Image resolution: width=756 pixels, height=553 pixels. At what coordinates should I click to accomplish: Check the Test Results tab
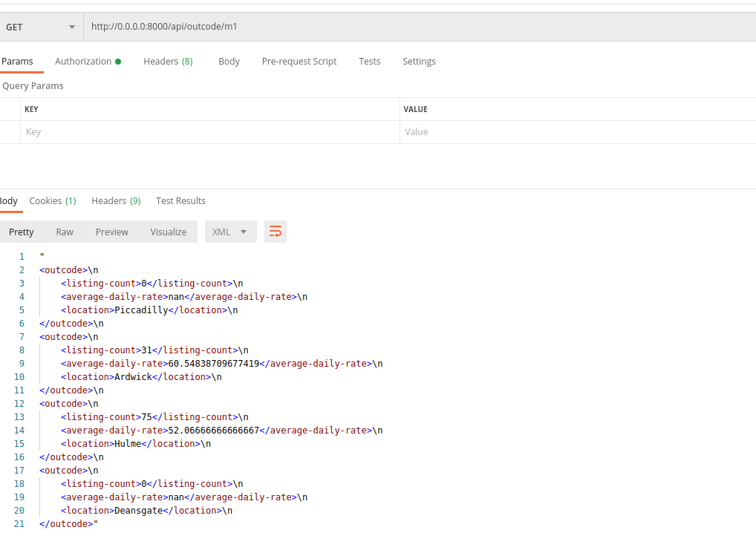180,200
